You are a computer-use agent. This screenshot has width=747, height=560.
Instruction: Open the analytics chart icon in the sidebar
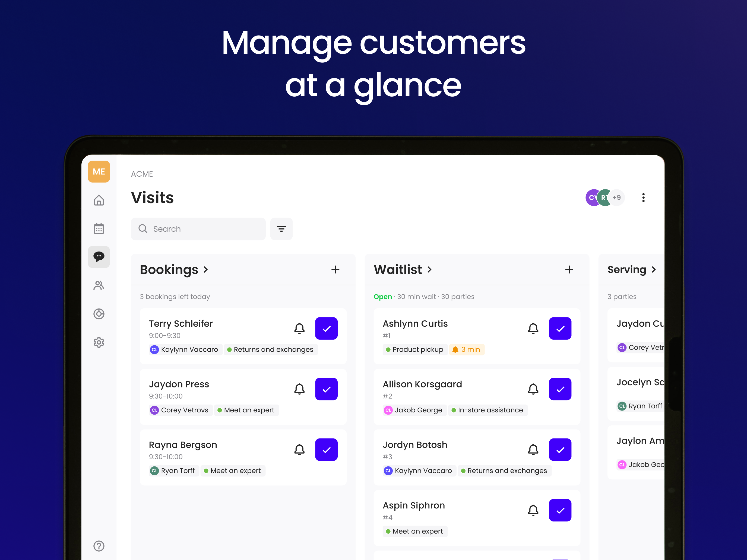[99, 314]
